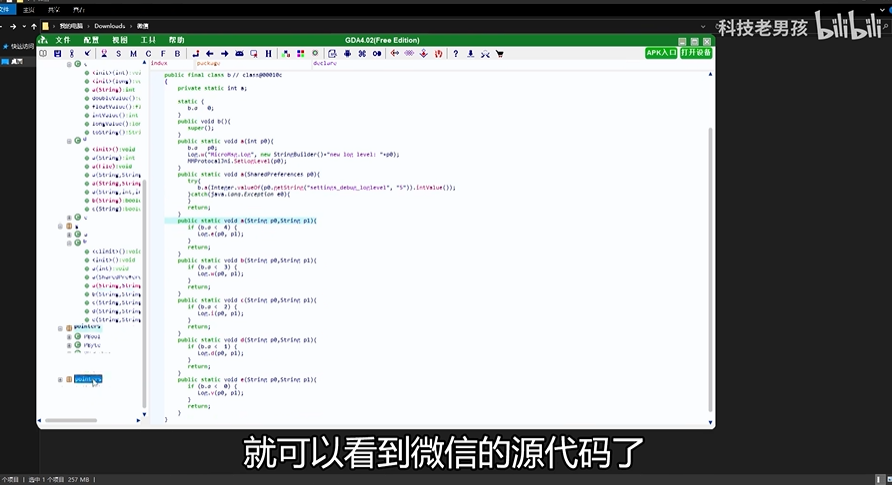This screenshot has width=892, height=485.
Task: Click the 打开设备 button
Action: point(696,52)
